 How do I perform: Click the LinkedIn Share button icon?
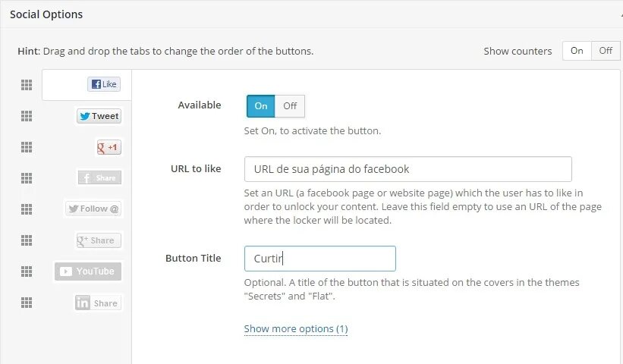tap(99, 303)
